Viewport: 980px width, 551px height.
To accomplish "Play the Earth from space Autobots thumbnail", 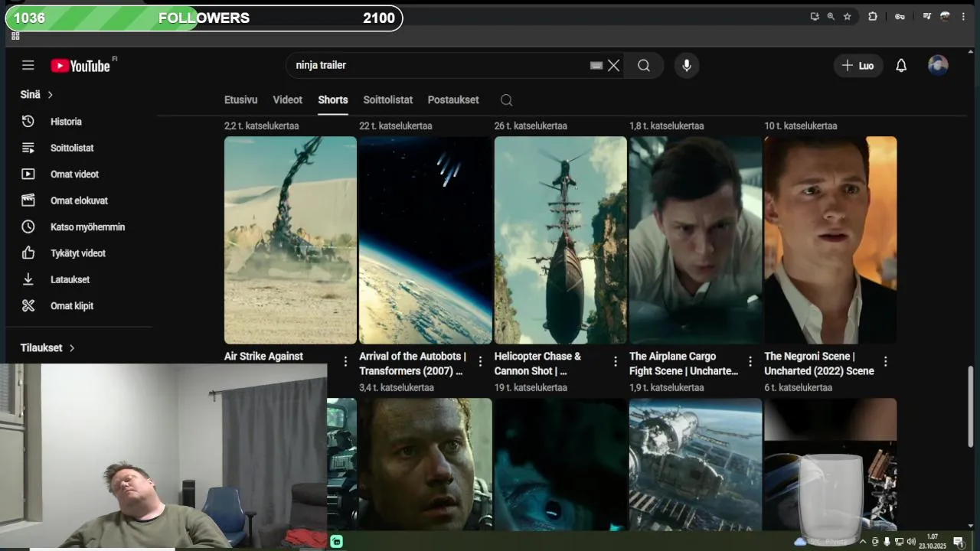I will (426, 240).
